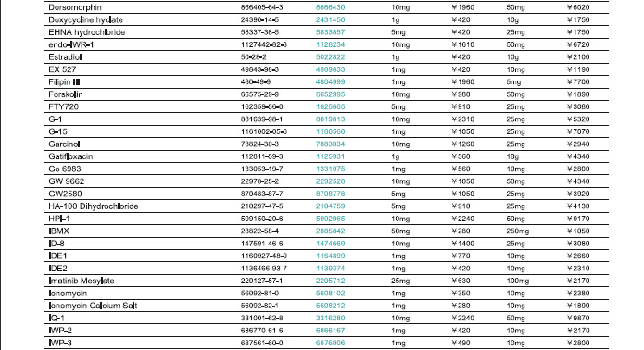Click GW2580 catalog number 8708778
Screen dimensions: 644x350
coord(330,194)
